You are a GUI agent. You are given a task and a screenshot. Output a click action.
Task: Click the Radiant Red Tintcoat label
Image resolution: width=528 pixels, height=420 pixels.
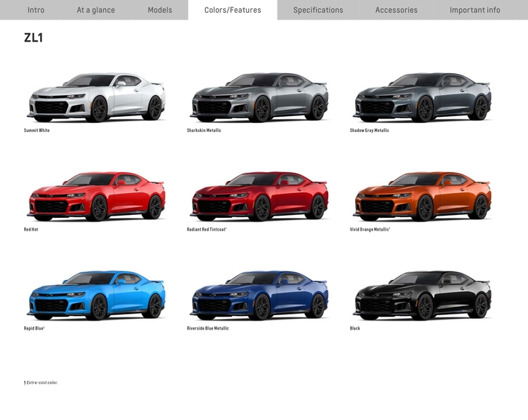207,229
